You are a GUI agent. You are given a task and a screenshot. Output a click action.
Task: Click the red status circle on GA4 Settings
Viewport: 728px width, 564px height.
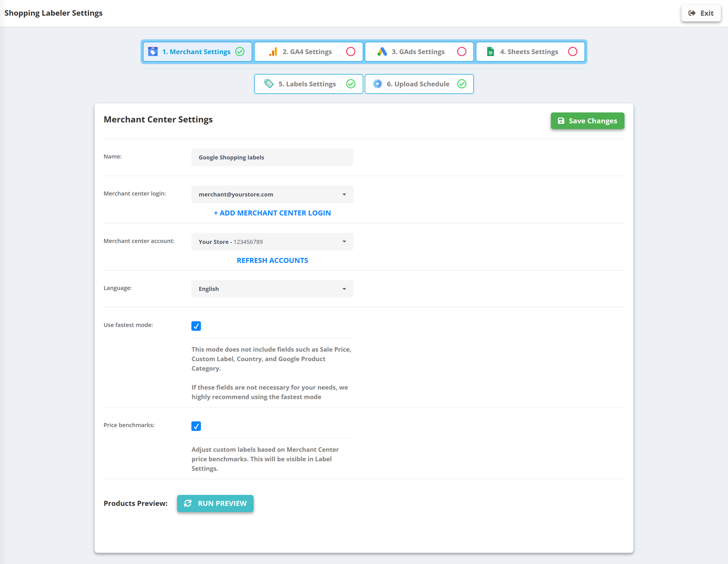351,52
